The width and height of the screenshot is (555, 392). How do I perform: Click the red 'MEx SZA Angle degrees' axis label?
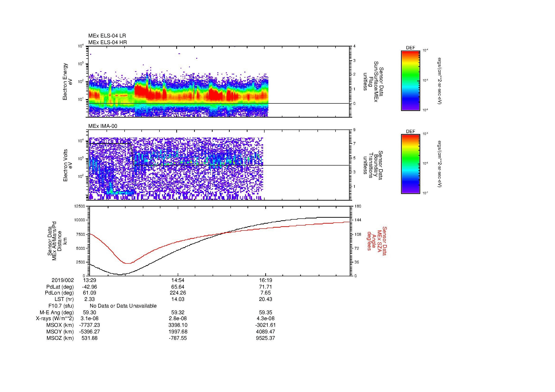[377, 241]
